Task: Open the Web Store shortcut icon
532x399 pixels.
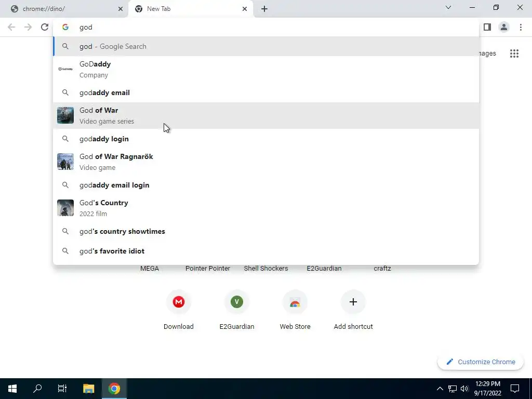Action: coord(295,302)
